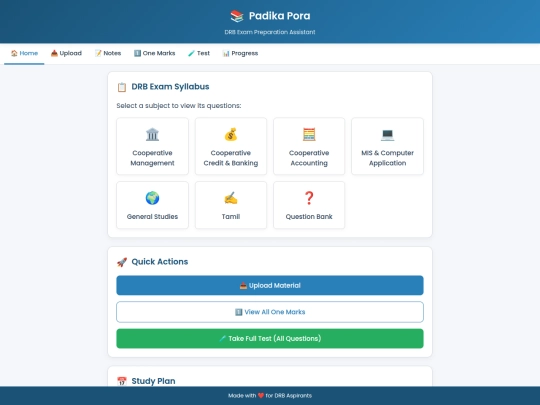
Task: Open the Notes tab
Action: [x=108, y=53]
